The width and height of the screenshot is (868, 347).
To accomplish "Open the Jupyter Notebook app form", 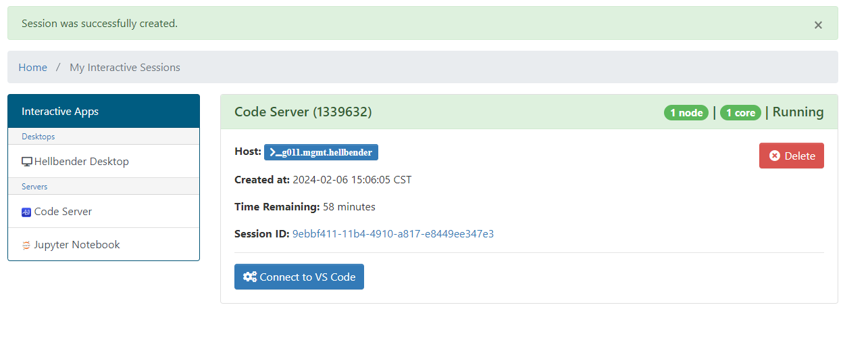I will pyautogui.click(x=76, y=245).
